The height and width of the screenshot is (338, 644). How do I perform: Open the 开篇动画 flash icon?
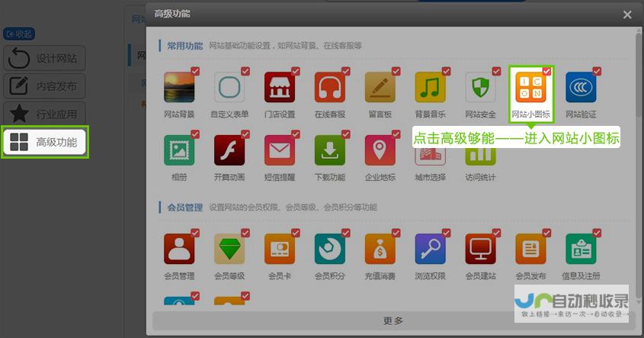click(229, 150)
